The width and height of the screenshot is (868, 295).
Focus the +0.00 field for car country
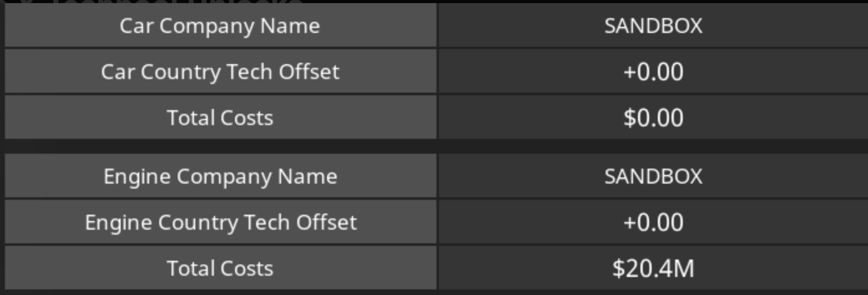tap(653, 72)
